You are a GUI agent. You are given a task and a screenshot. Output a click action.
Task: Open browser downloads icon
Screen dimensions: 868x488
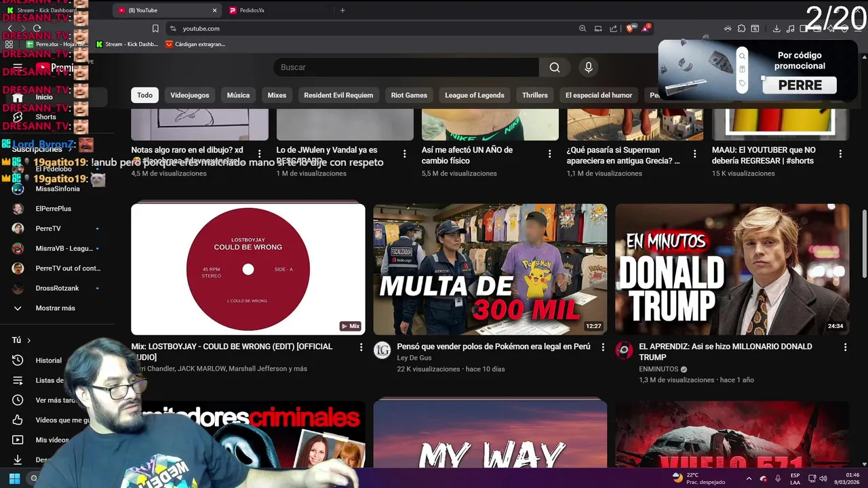click(x=776, y=28)
